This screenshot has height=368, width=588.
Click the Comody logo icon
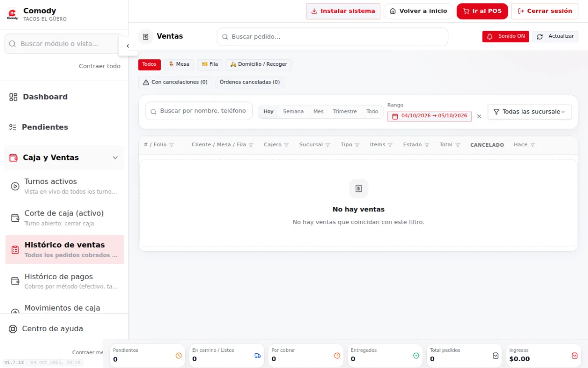(x=12, y=14)
